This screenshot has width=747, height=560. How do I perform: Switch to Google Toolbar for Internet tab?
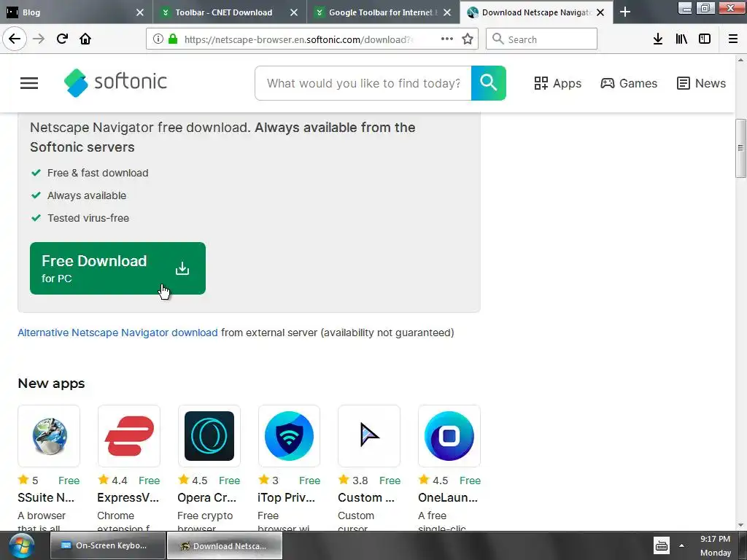tap(380, 12)
